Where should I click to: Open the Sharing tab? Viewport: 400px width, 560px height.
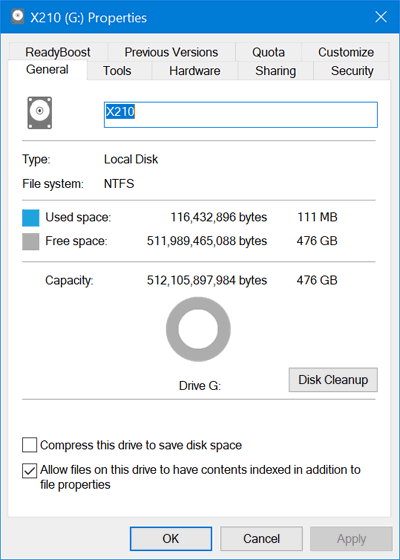pyautogui.click(x=275, y=71)
